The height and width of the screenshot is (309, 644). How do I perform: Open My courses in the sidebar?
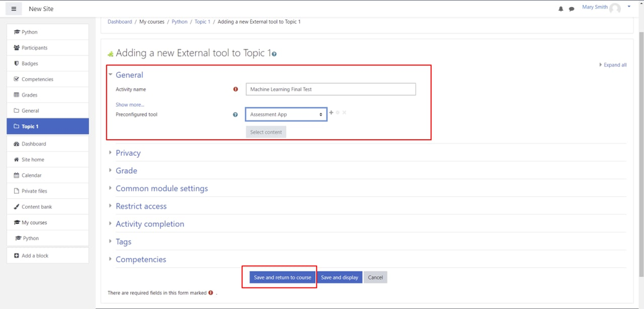48,222
